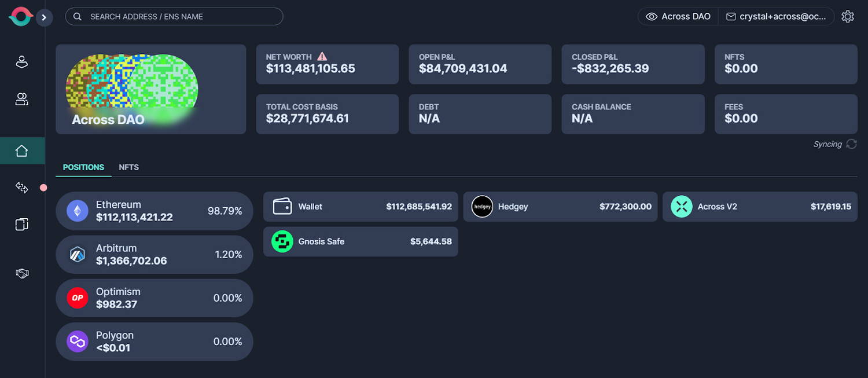
Task: Click the 1.20% Arbitrum share value
Action: pyautogui.click(x=228, y=254)
